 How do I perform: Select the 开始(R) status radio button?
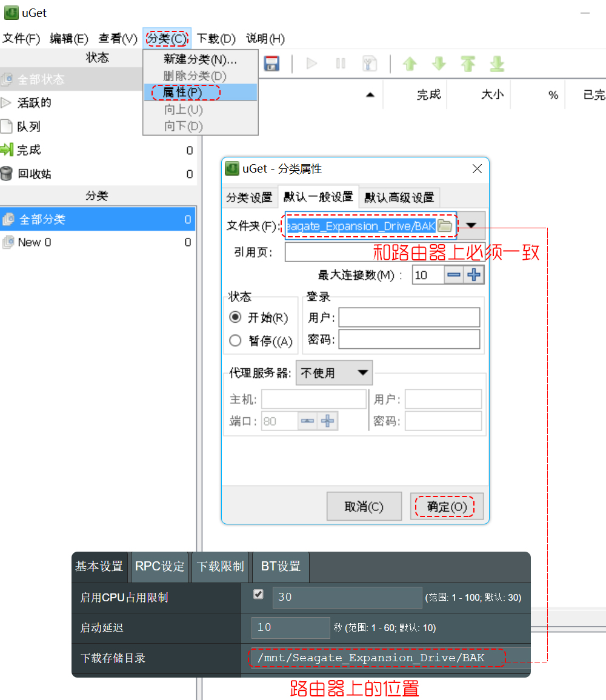pyautogui.click(x=235, y=317)
